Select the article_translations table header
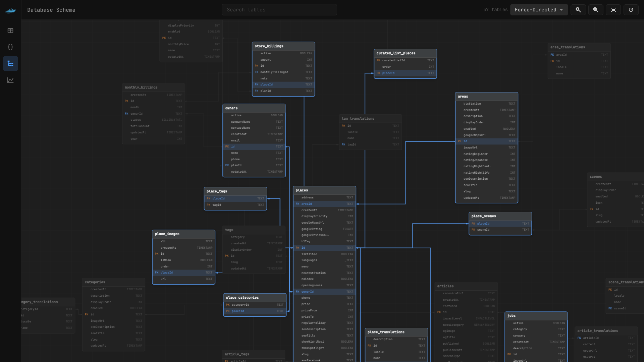644x362 pixels. 606,331
